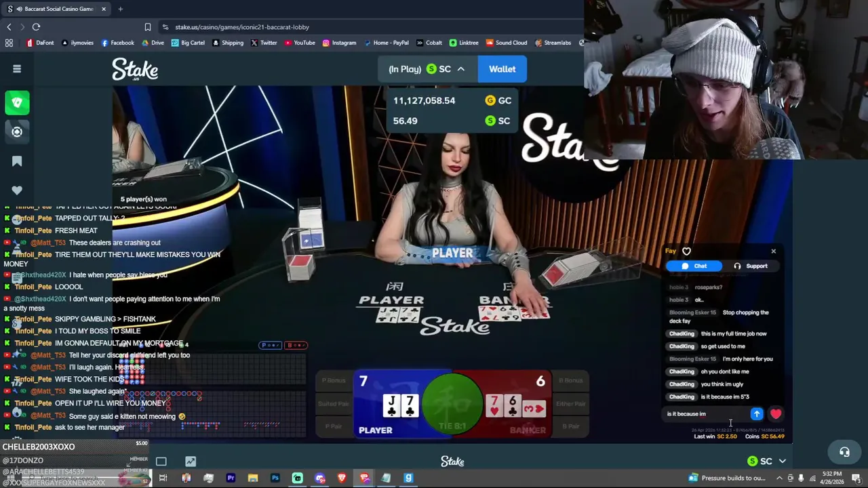Open the green promotions icon in sidebar
This screenshot has height=488, width=868.
click(17, 102)
